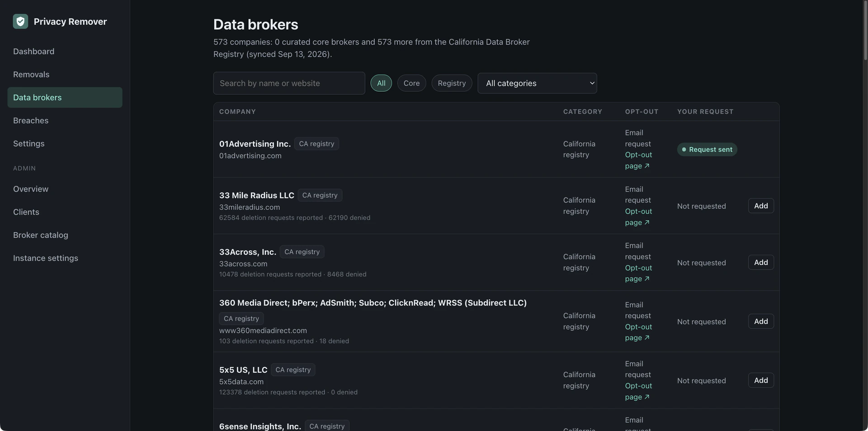
Task: Open the opt-out page for 33 Mile Radius LLC
Action: click(x=638, y=217)
